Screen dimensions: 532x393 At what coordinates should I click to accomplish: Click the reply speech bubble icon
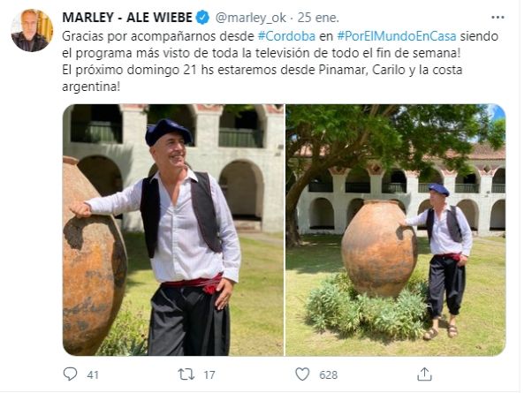tap(70, 374)
